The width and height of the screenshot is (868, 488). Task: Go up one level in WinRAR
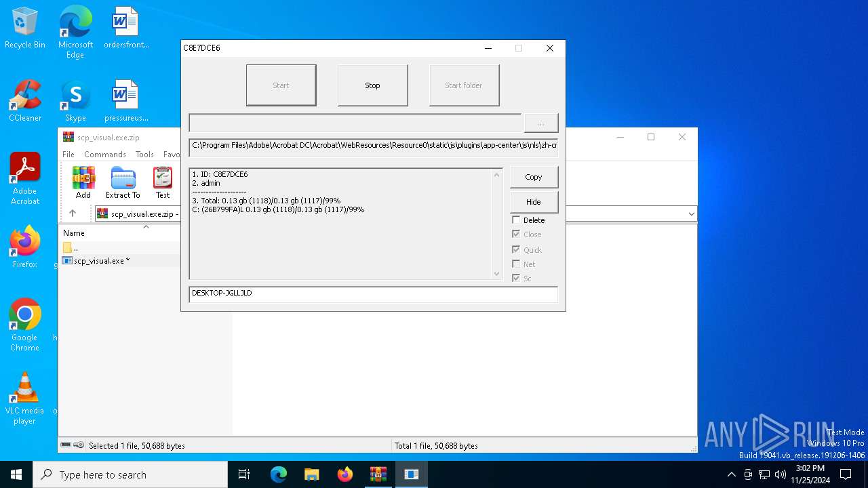tap(73, 213)
